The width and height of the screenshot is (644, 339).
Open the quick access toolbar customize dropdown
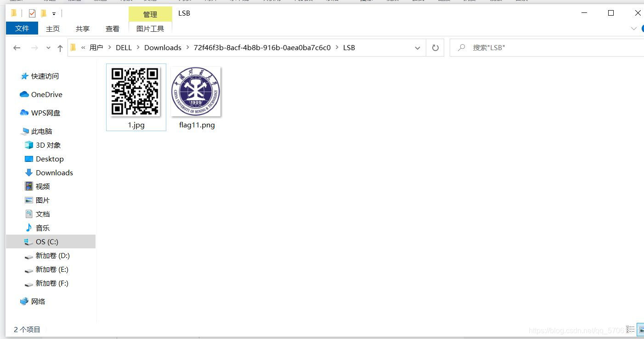click(54, 14)
